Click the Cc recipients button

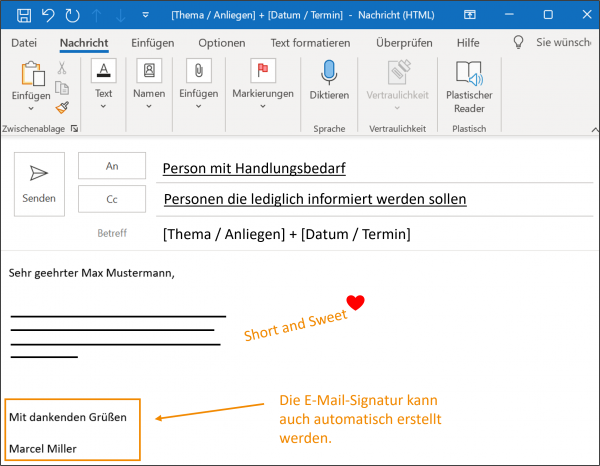pyautogui.click(x=112, y=199)
